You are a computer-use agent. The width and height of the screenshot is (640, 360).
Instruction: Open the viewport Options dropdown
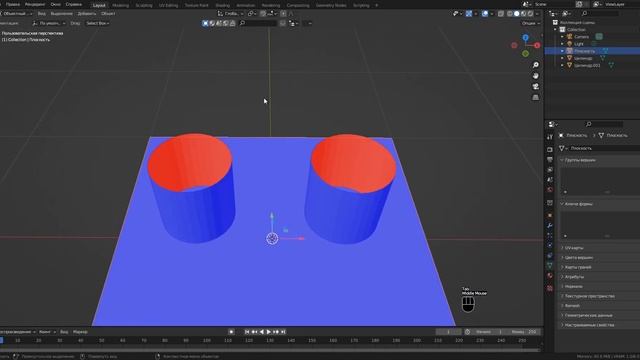[531, 23]
